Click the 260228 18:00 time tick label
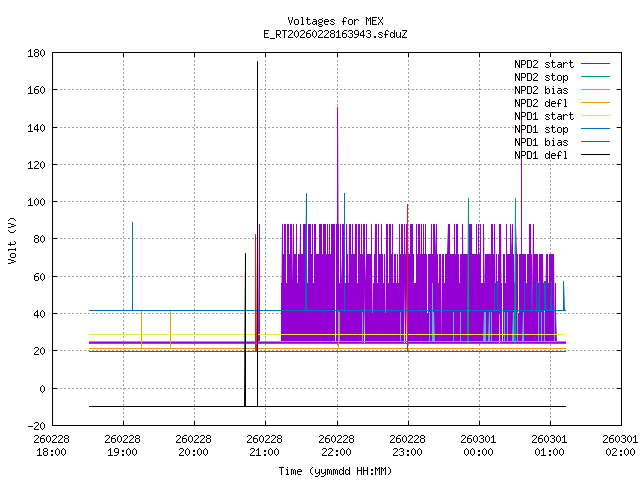 [51, 445]
